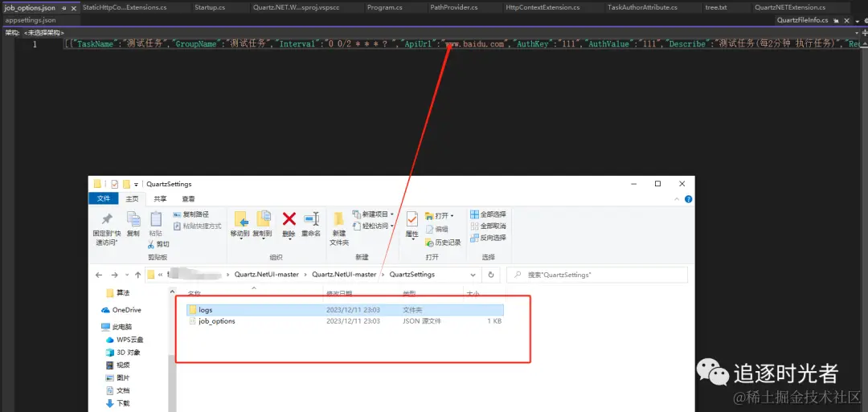
Task: Click Explorer Forward navigation arrow
Action: pos(114,275)
